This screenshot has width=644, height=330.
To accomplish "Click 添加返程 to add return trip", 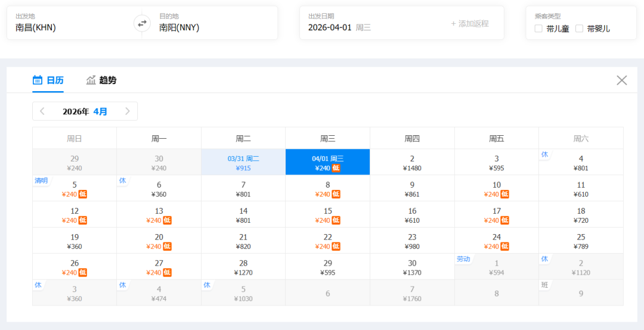I will [x=470, y=24].
